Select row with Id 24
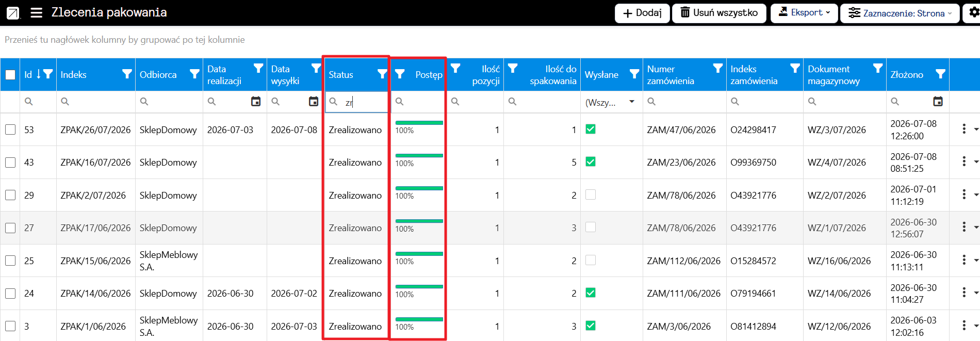980x341 pixels. [10, 294]
